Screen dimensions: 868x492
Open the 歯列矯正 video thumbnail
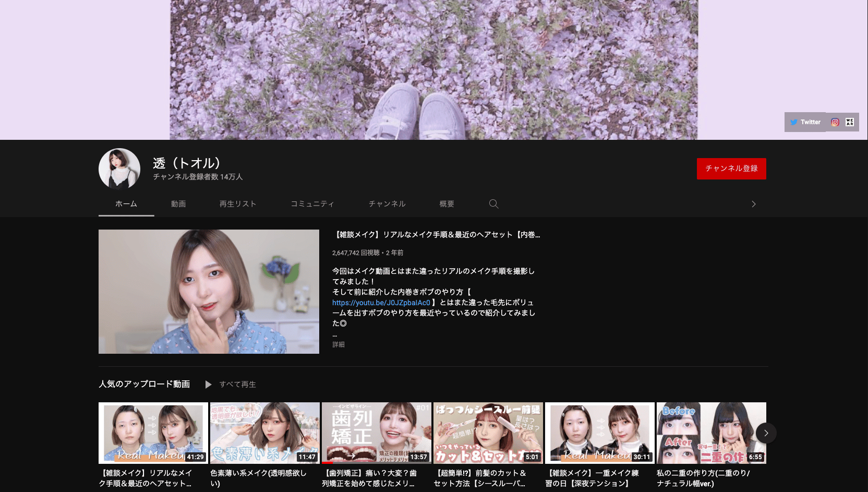[x=376, y=433]
